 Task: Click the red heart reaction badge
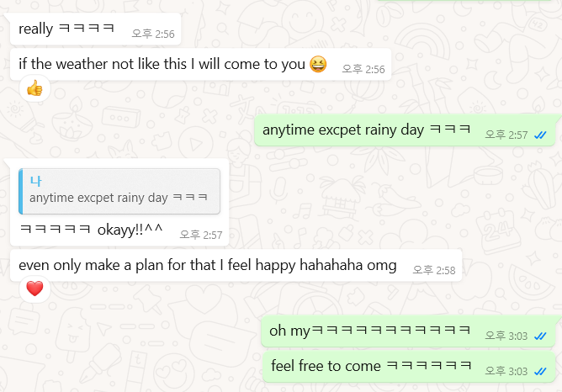click(x=34, y=289)
